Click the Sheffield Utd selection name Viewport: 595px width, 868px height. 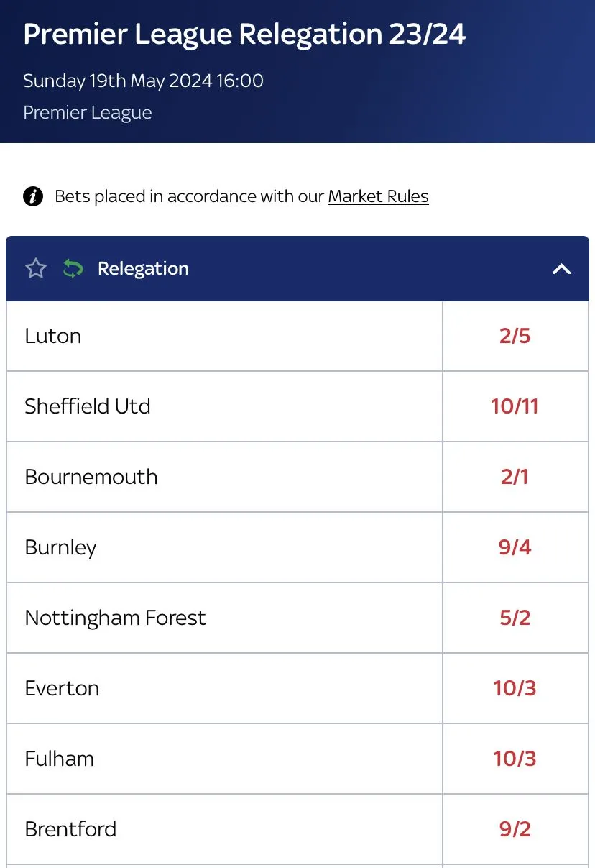pos(88,406)
